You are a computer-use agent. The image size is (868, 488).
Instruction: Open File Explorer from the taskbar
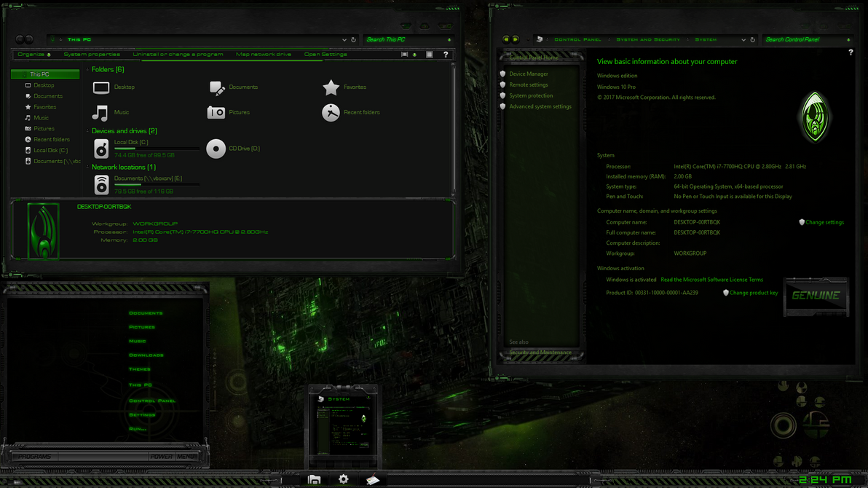tap(314, 479)
